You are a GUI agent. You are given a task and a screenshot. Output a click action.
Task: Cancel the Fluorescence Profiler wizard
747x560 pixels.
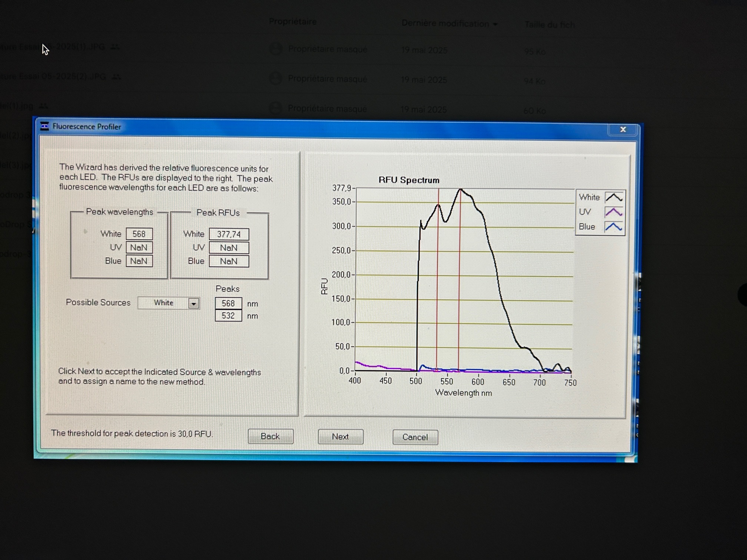click(x=415, y=437)
